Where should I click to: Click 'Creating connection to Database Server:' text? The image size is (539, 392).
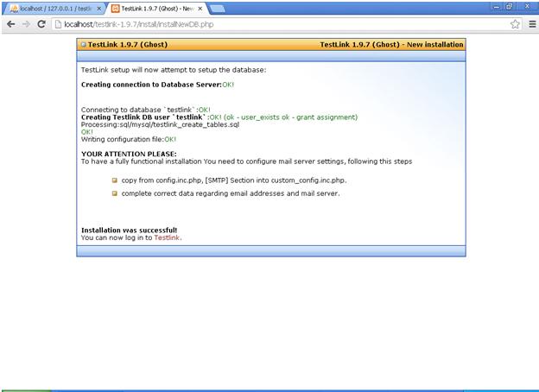(151, 85)
